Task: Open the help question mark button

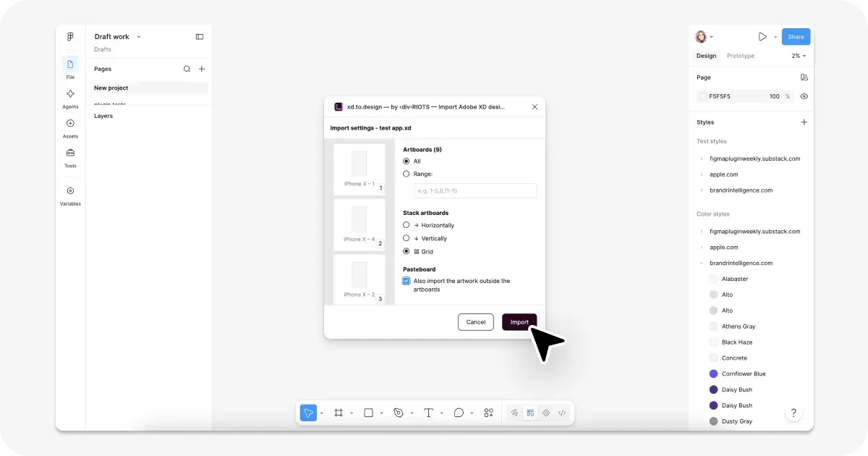Action: pyautogui.click(x=793, y=413)
